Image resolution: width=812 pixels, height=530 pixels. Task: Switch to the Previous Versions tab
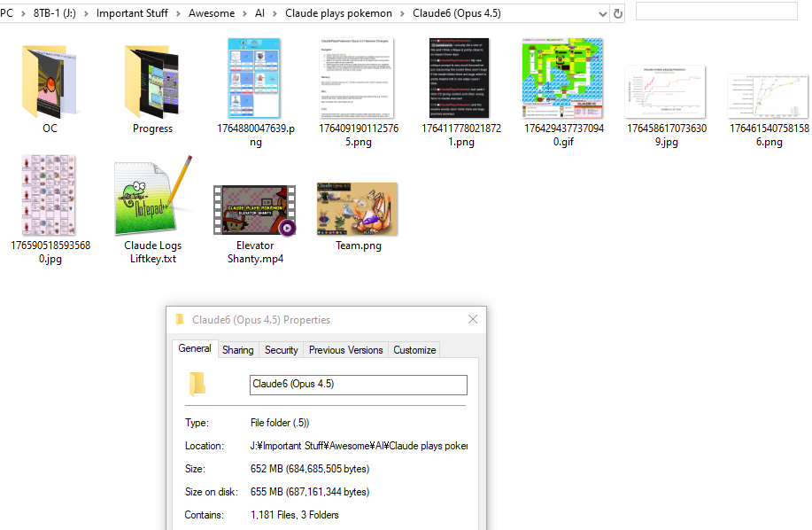click(346, 350)
